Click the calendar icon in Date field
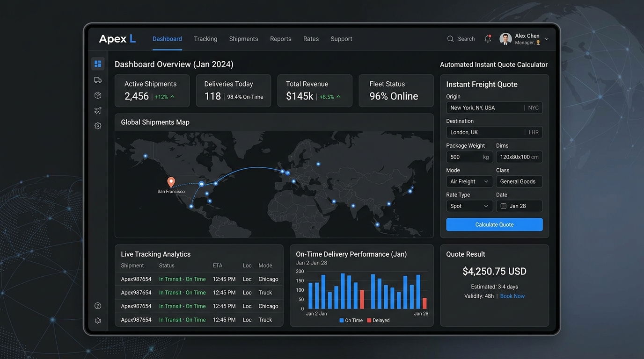The image size is (644, 359). coord(504,206)
